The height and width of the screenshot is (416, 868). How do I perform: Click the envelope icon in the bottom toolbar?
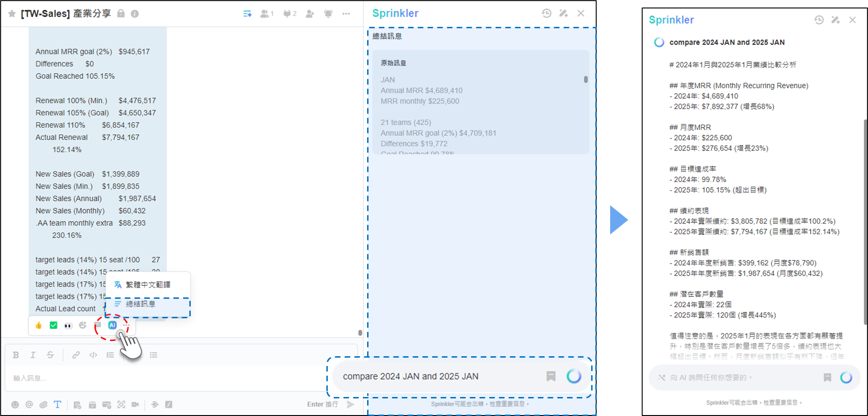coord(106,404)
